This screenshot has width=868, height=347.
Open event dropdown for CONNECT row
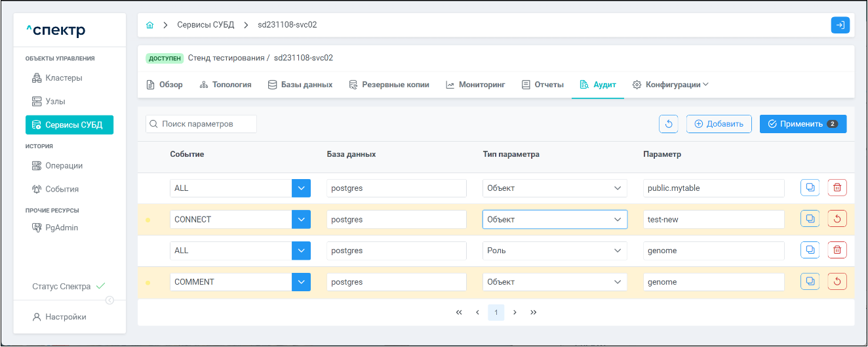coord(301,219)
